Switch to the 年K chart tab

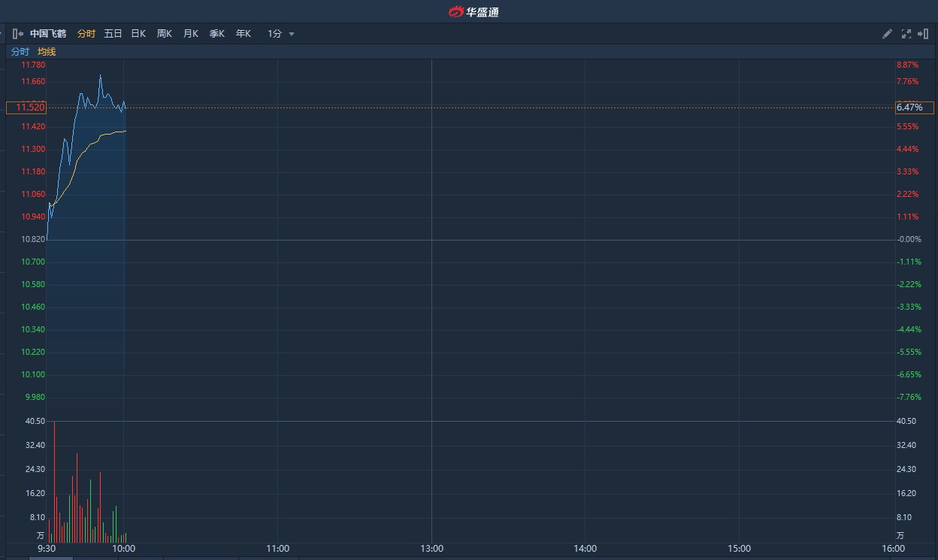(x=243, y=34)
